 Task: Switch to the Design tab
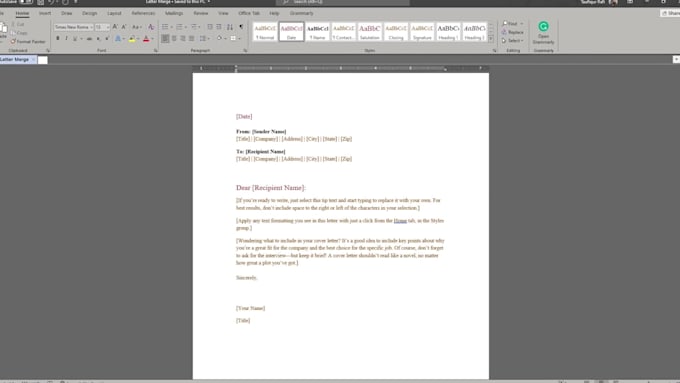[89, 13]
